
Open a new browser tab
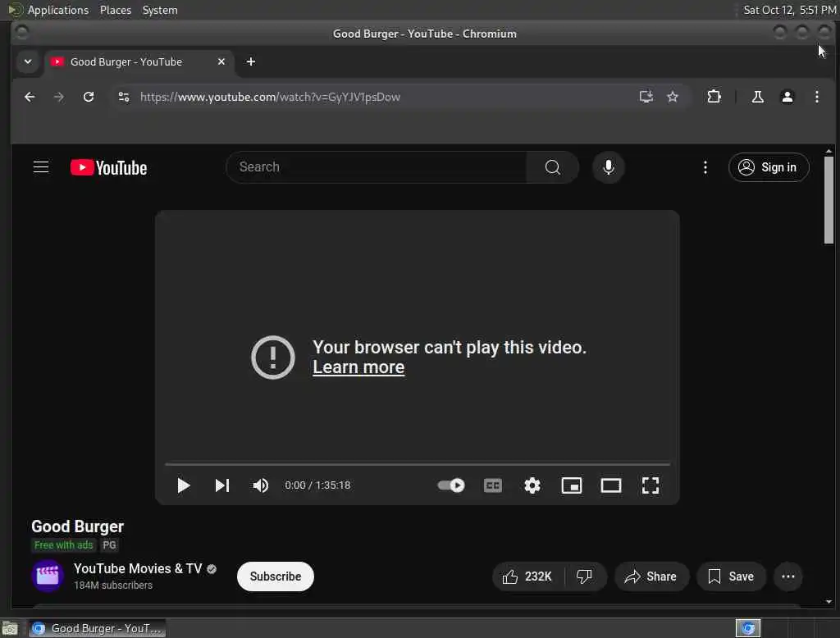point(251,62)
